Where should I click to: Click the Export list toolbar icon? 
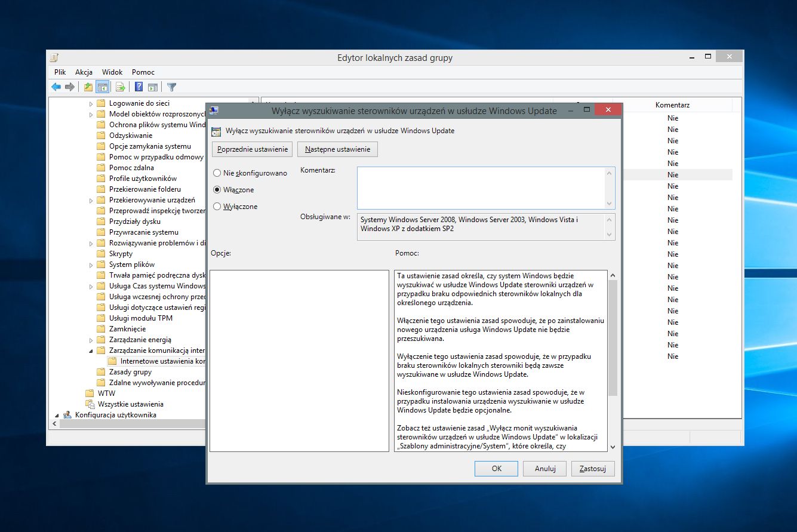(x=120, y=87)
